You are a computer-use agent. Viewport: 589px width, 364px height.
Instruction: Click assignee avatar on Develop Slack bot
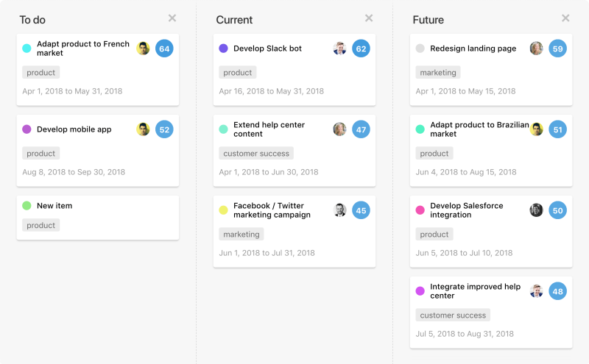click(x=339, y=49)
